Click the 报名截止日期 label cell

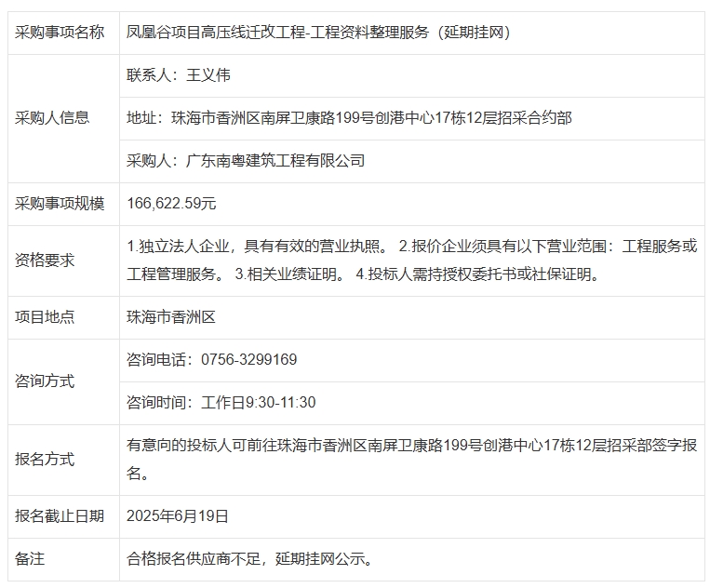tap(60, 516)
